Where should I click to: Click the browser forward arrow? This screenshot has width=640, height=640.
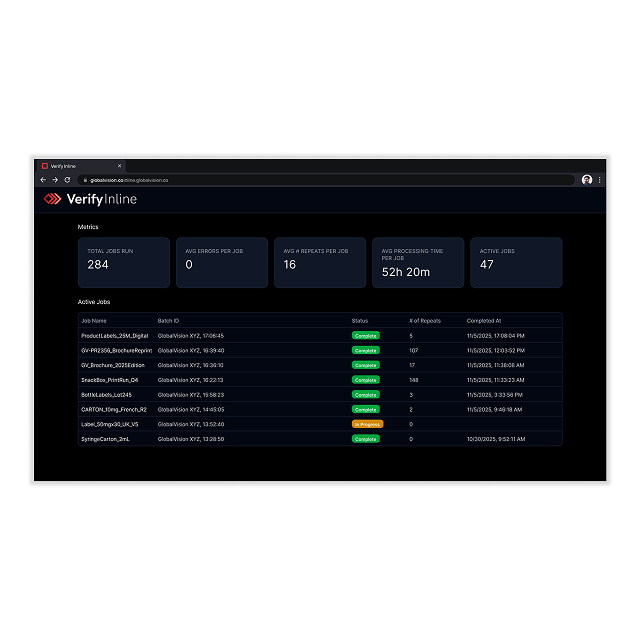click(55, 180)
